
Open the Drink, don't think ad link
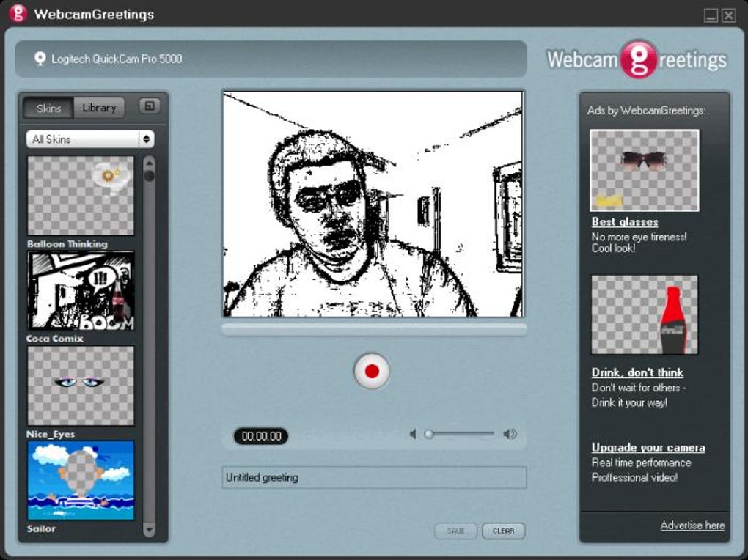pos(637,372)
